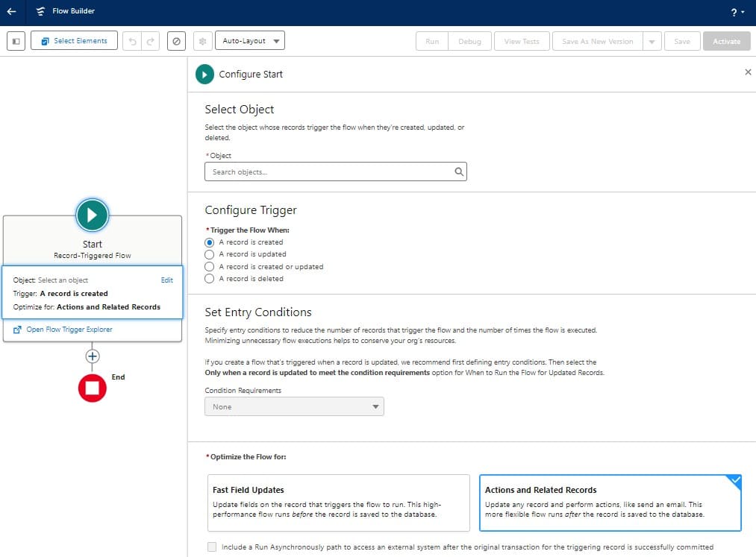Select 'A record is updated' radio

[209, 254]
